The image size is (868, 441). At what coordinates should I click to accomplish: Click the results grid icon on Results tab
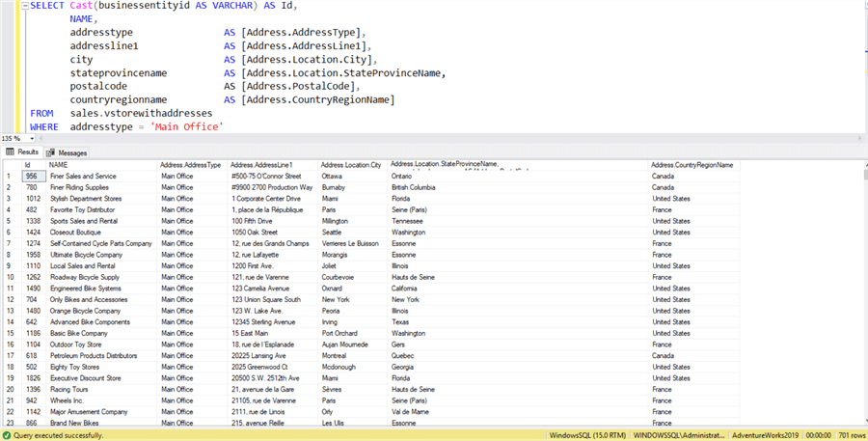pos(11,152)
